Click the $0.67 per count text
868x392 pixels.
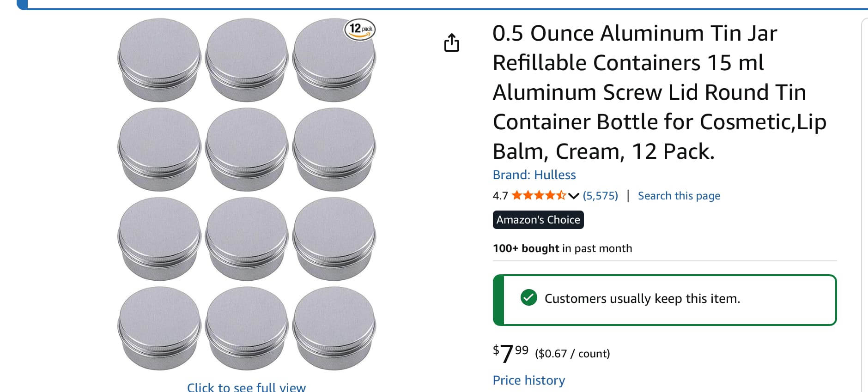(x=572, y=354)
